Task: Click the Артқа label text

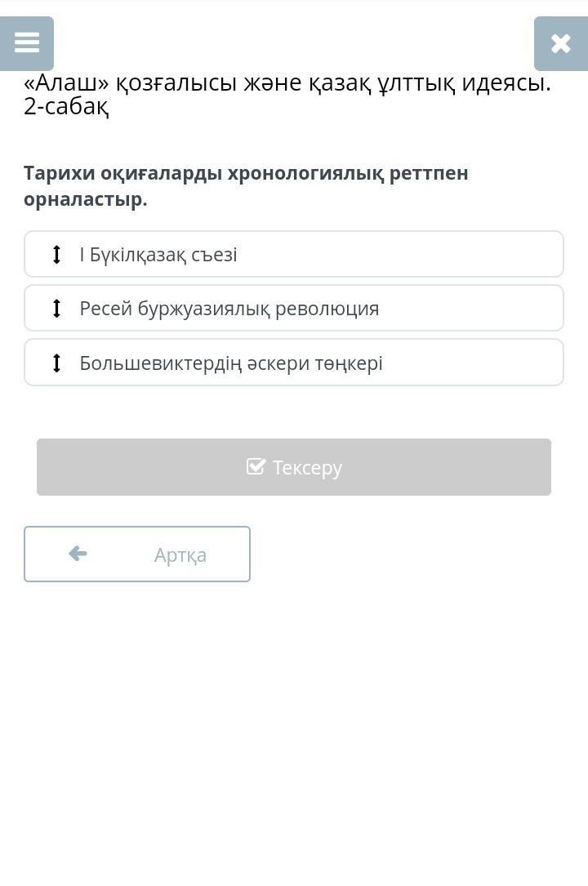Action: (x=180, y=555)
